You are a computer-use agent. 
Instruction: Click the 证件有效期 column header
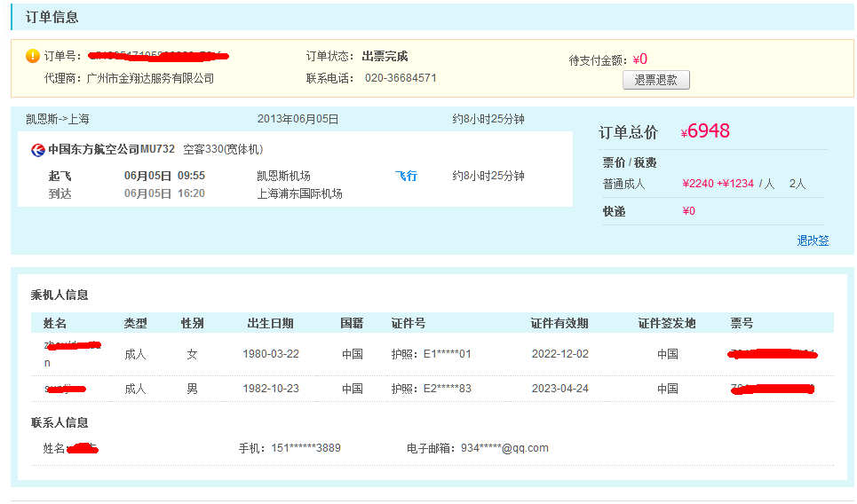(x=559, y=323)
